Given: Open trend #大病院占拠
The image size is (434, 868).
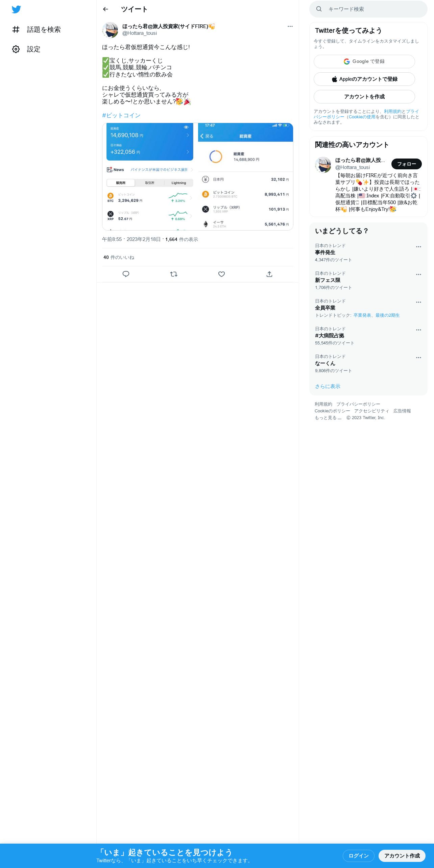Looking at the screenshot, I should coord(330,336).
